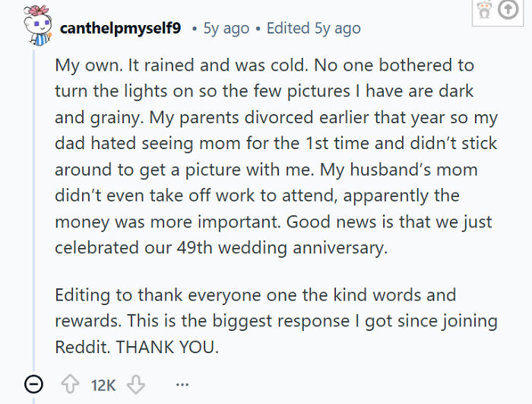The image size is (532, 404).
Task: Click the line starting "turn the lights on"
Action: [264, 91]
